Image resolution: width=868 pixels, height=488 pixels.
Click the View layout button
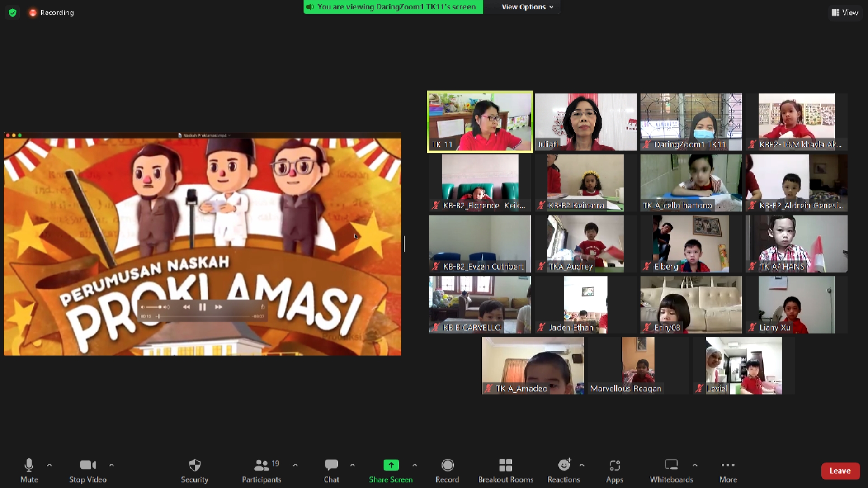pyautogui.click(x=844, y=13)
